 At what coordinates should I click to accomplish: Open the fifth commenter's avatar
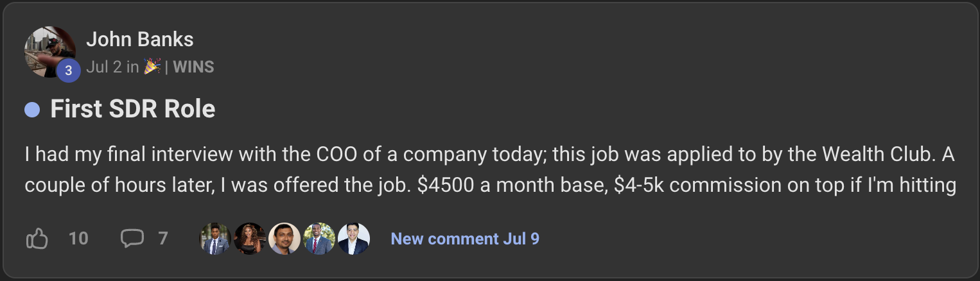(354, 239)
